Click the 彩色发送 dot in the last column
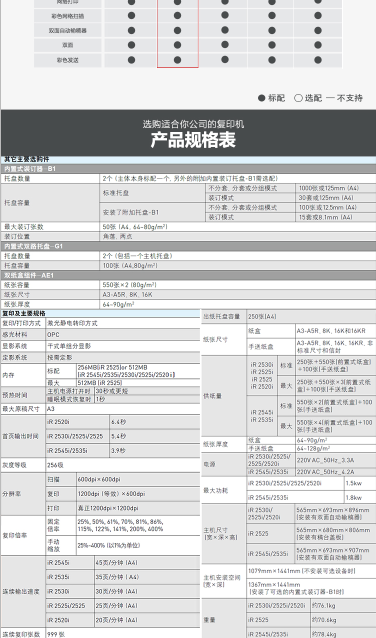 (318, 60)
